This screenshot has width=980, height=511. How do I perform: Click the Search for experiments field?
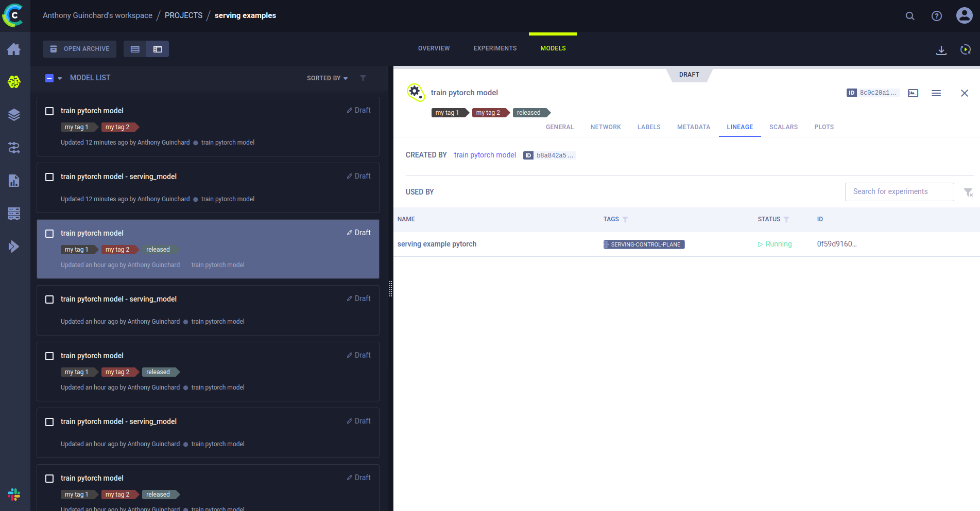(x=899, y=192)
